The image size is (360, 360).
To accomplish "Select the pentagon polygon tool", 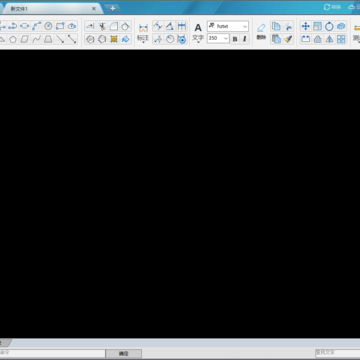I will point(13,39).
